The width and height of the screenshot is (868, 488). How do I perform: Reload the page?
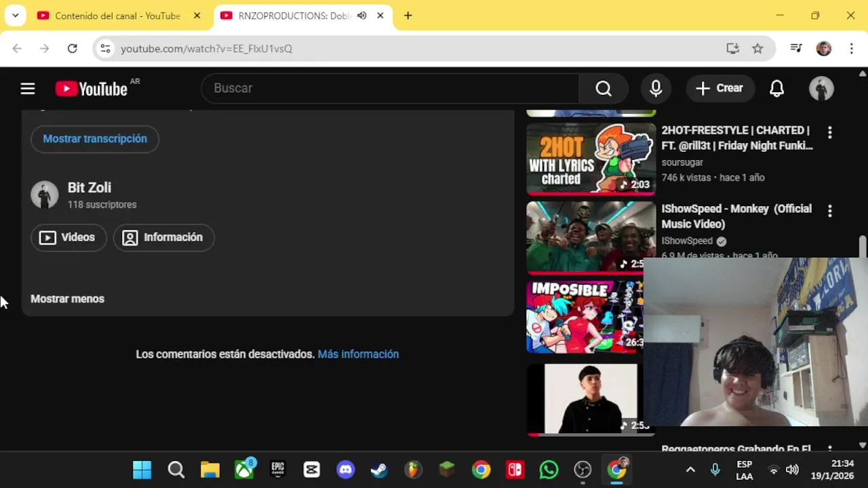tap(72, 49)
